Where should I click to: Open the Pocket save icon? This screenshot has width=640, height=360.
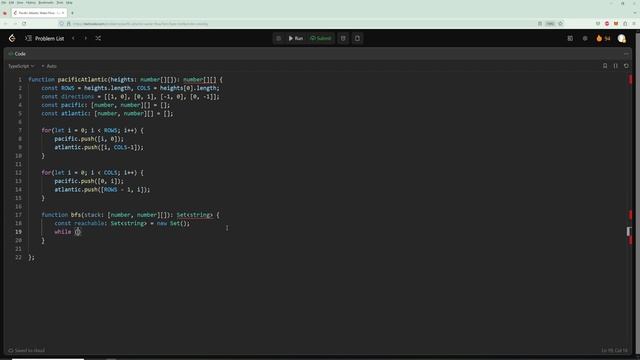(598, 24)
